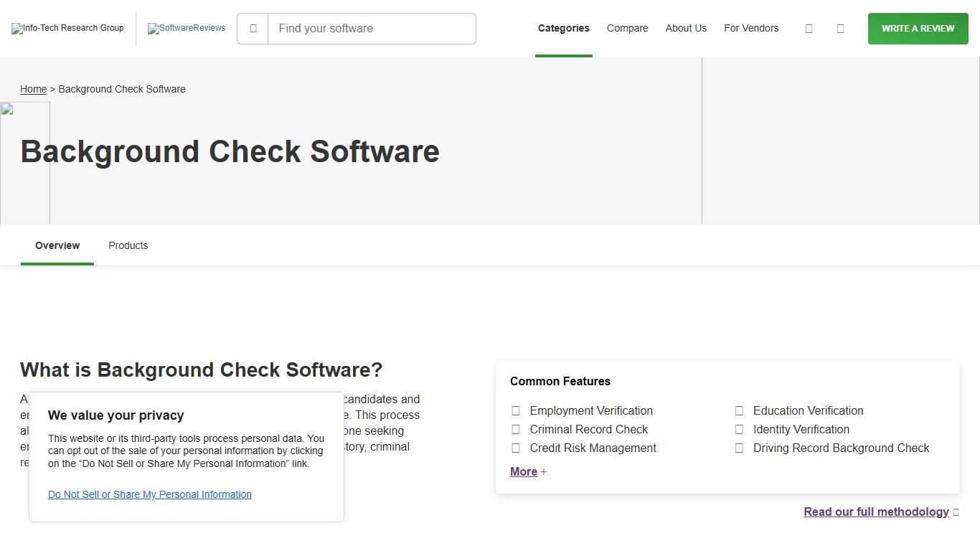The image size is (980, 551).
Task: Click the Info-Tech Research Group logo
Action: [x=67, y=28]
